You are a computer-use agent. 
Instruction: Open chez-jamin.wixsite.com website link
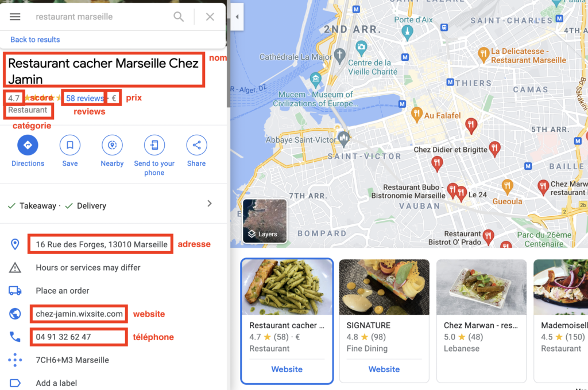(79, 314)
